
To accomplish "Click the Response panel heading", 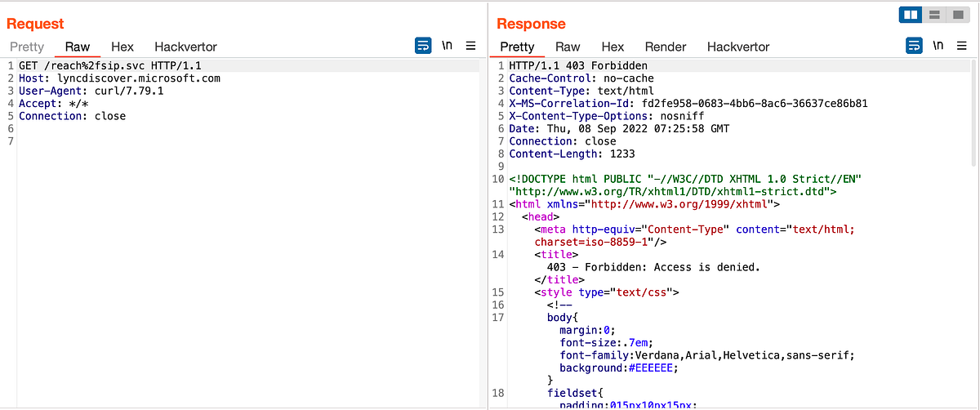I will [531, 24].
